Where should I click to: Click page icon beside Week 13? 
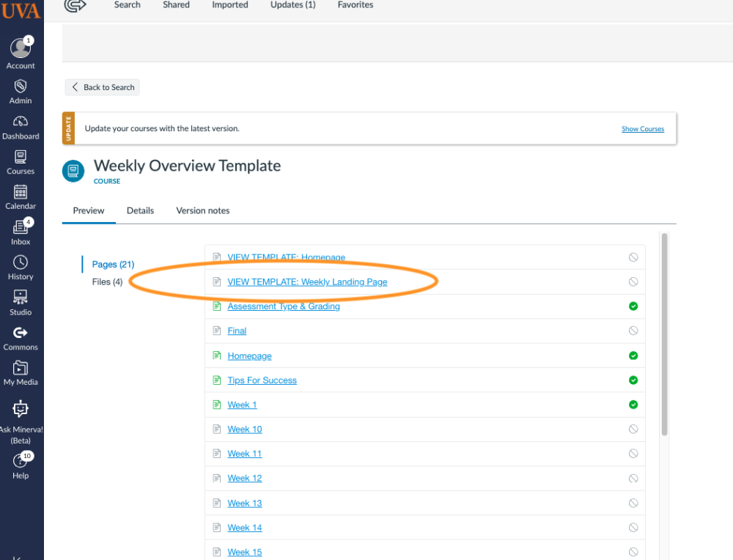[217, 503]
